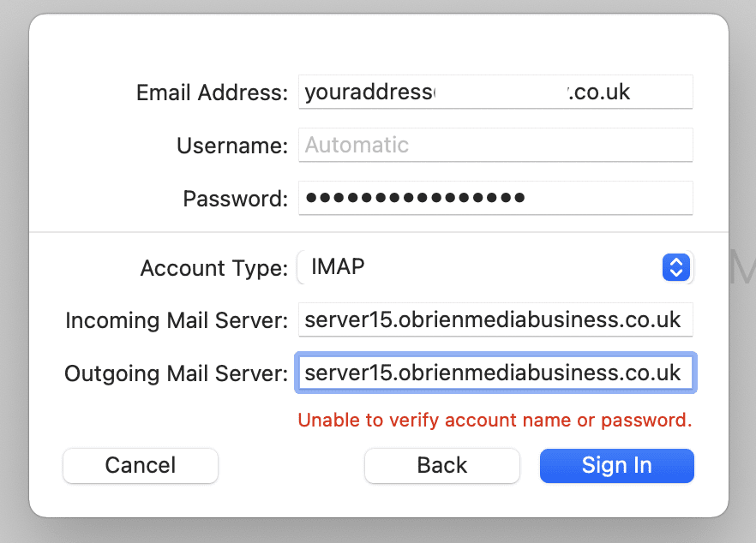Click the Username label text
The width and height of the screenshot is (756, 543).
[231, 146]
